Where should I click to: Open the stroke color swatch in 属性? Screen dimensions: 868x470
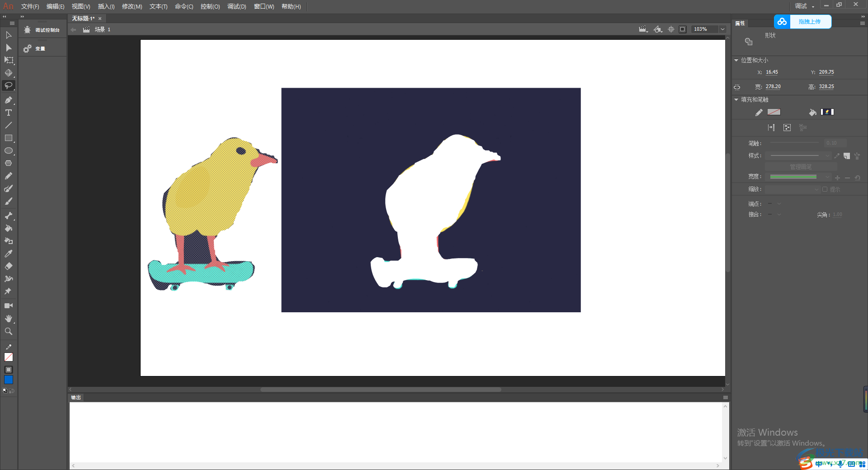tap(774, 112)
